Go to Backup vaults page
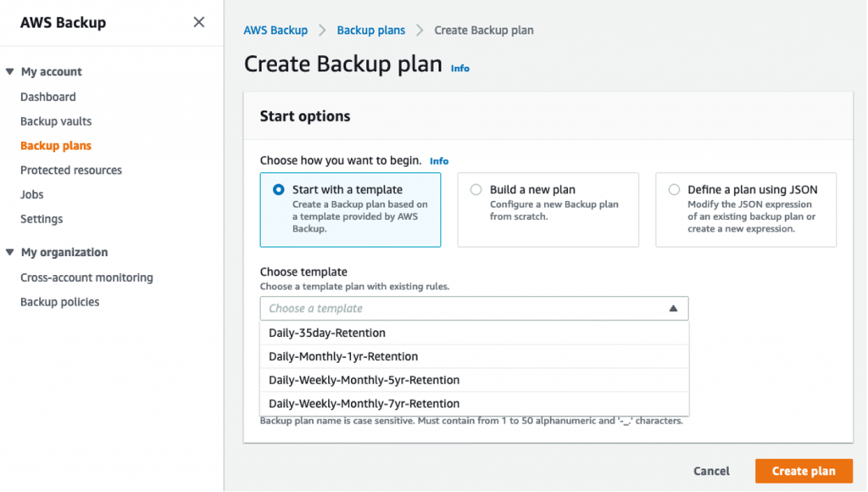This screenshot has height=492, width=868. click(x=56, y=121)
